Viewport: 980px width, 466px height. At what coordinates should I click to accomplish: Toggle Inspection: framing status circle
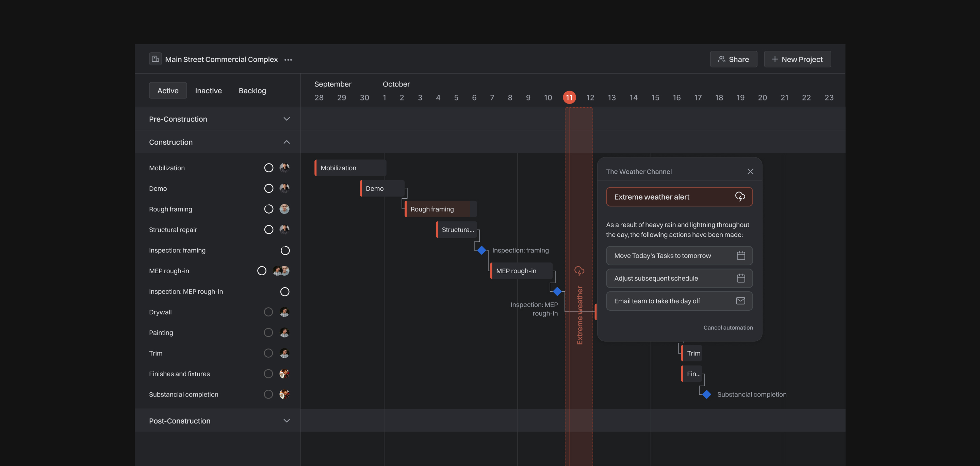tap(285, 250)
